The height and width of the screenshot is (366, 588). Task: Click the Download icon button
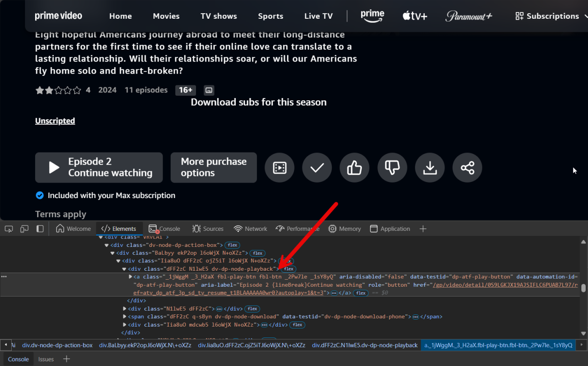(x=430, y=168)
